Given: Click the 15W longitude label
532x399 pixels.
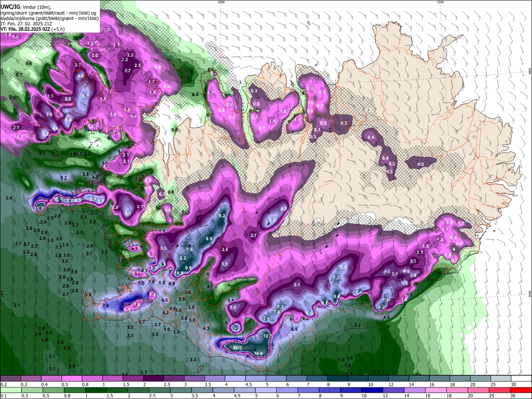Looking at the screenshot, I should point(440,2).
